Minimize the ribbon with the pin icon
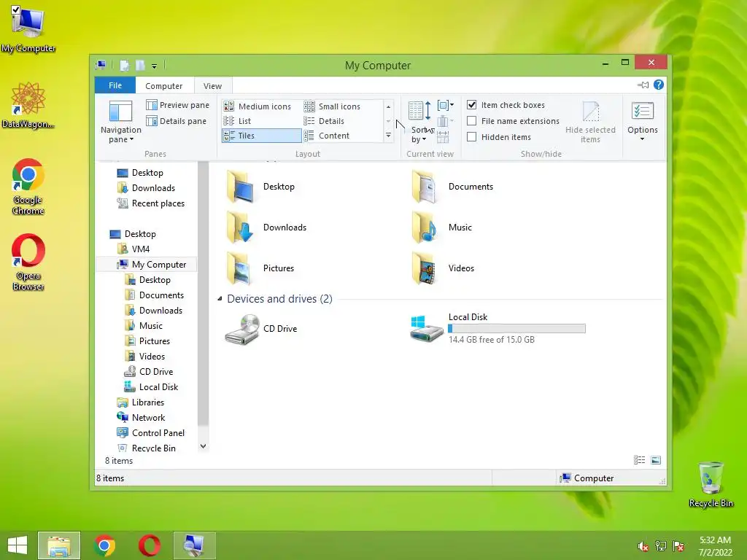This screenshot has height=560, width=747. (643, 85)
